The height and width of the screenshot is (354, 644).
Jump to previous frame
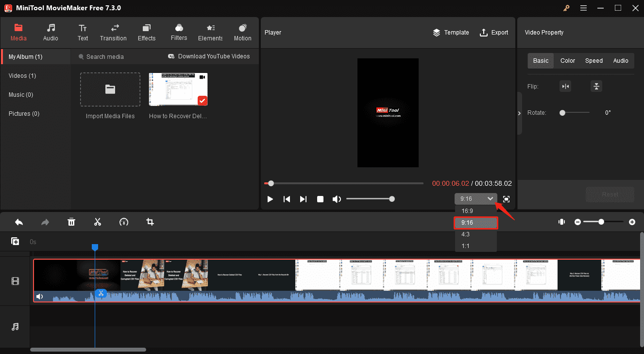pyautogui.click(x=287, y=199)
